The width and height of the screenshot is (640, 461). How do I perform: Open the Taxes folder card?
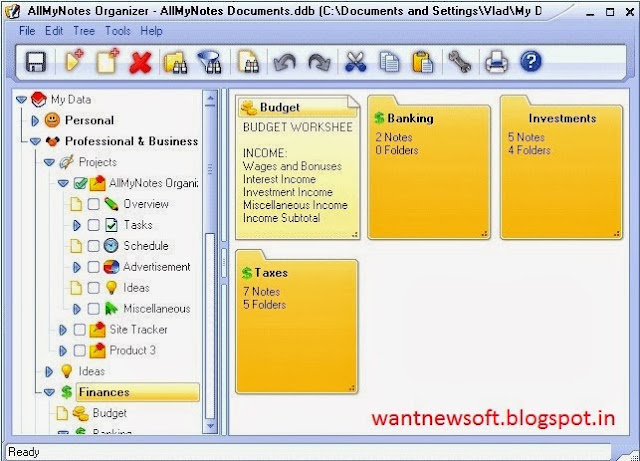point(297,322)
